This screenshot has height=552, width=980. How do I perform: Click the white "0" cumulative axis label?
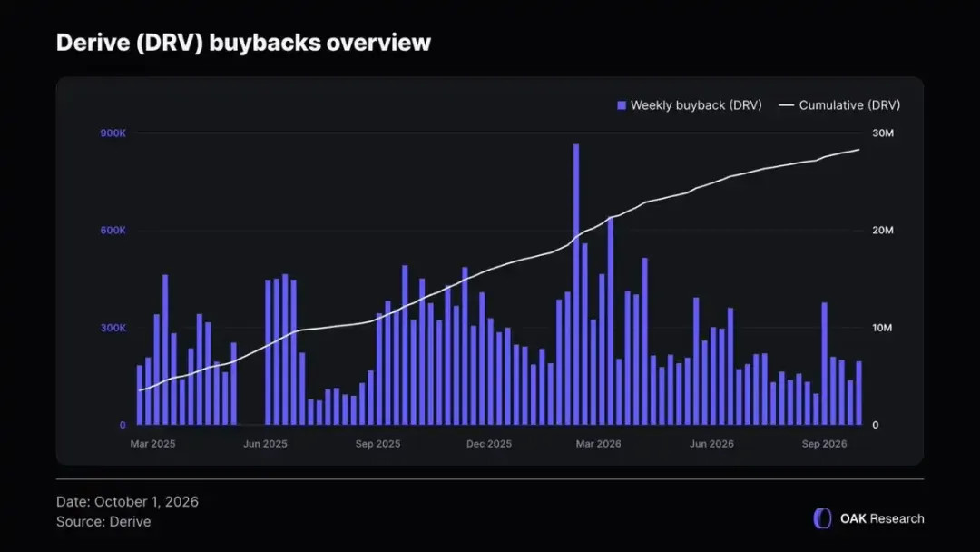[x=876, y=425]
